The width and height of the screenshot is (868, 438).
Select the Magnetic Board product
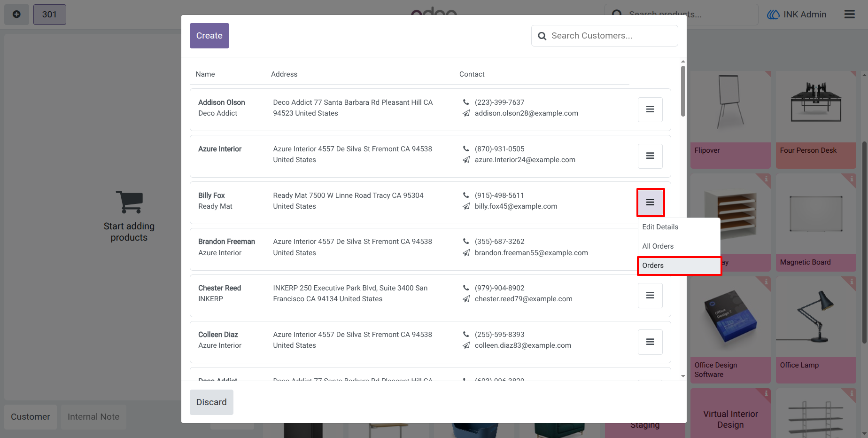[x=816, y=222]
